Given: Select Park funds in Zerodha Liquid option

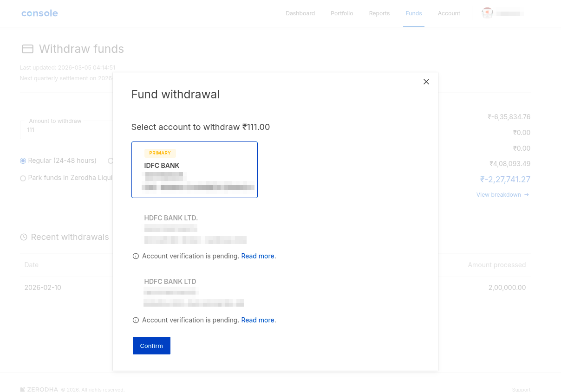Looking at the screenshot, I should 23,178.
